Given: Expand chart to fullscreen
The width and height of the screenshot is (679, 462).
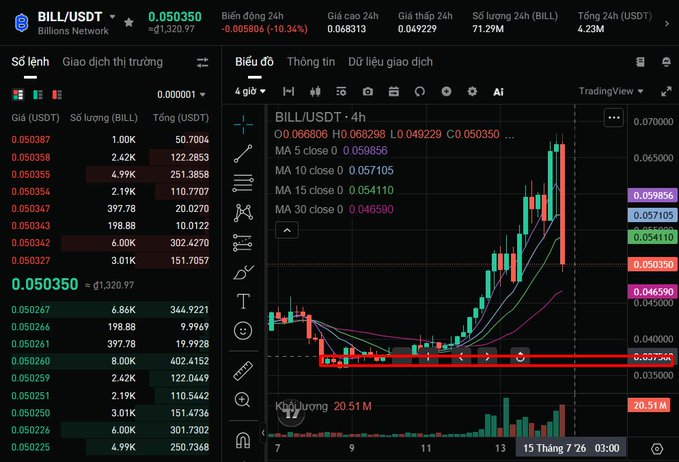Looking at the screenshot, I should 666,91.
